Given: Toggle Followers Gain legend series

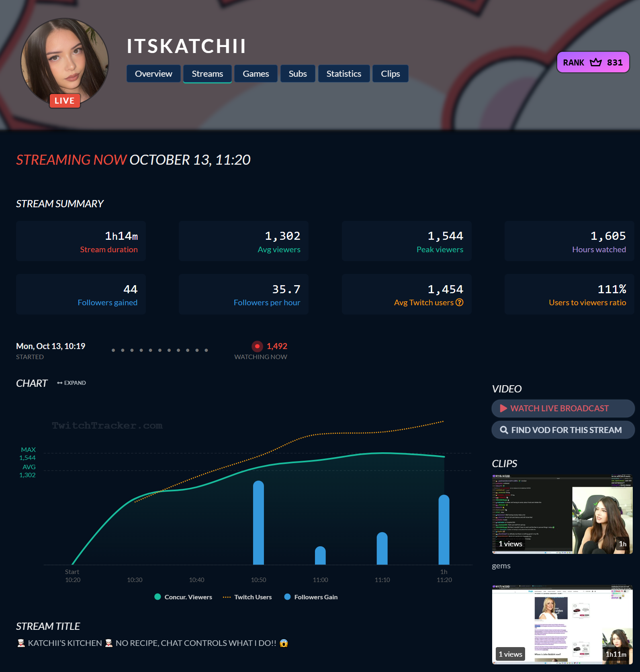Looking at the screenshot, I should (x=311, y=597).
